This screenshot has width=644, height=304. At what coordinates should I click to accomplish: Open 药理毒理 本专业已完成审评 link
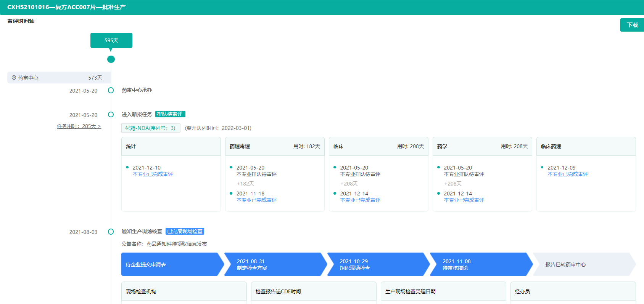(x=256, y=200)
